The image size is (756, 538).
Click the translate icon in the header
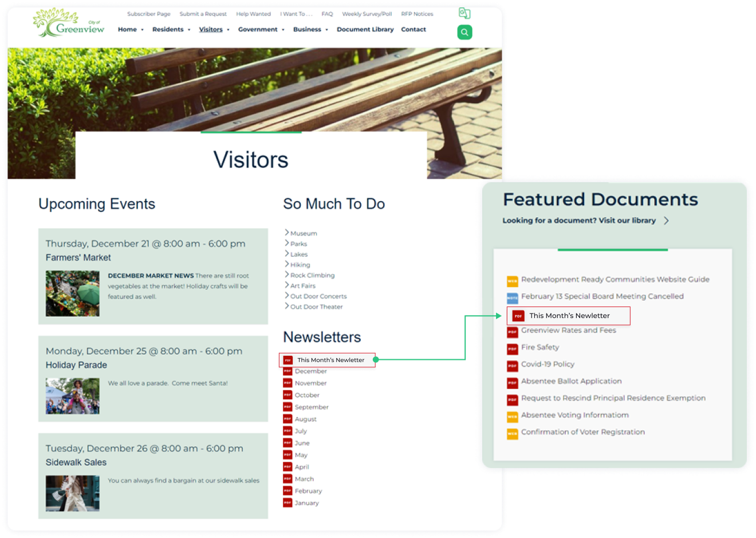(x=464, y=13)
